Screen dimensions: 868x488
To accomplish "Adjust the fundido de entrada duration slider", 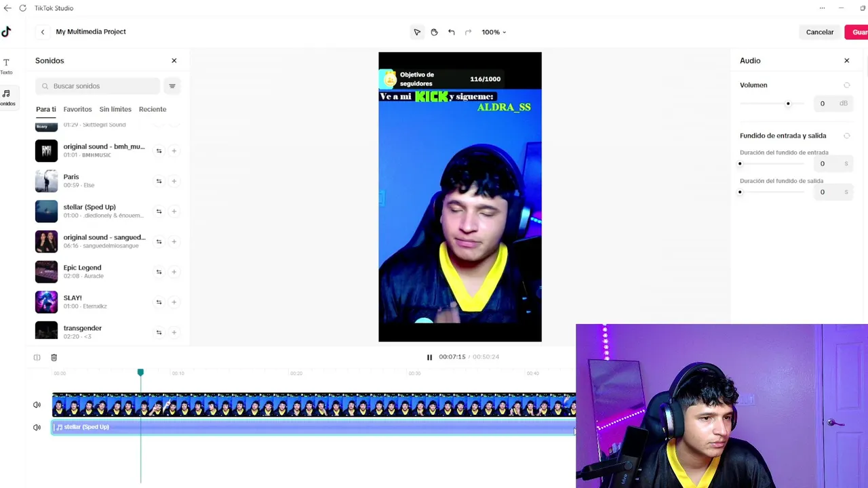I will 740,164.
